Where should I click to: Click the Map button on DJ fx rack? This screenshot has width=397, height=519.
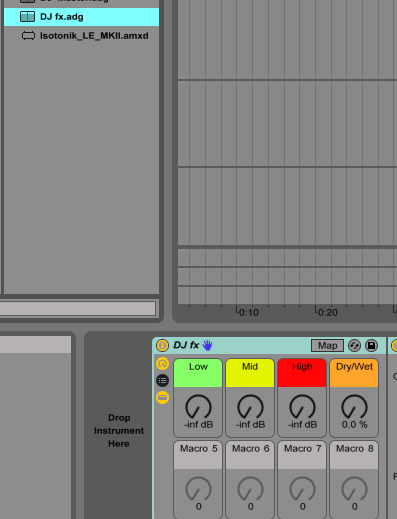click(x=327, y=345)
